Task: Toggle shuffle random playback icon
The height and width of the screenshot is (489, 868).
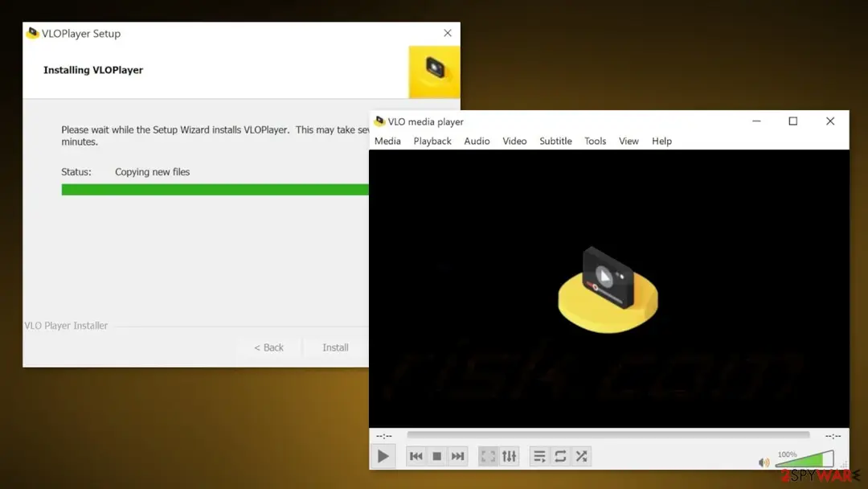Action: (x=581, y=456)
